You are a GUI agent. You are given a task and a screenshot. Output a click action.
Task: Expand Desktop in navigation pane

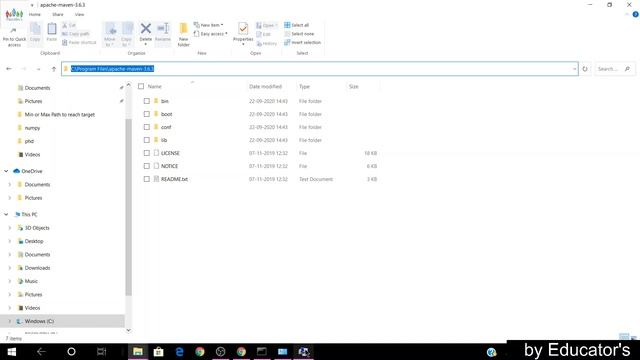tap(10, 241)
